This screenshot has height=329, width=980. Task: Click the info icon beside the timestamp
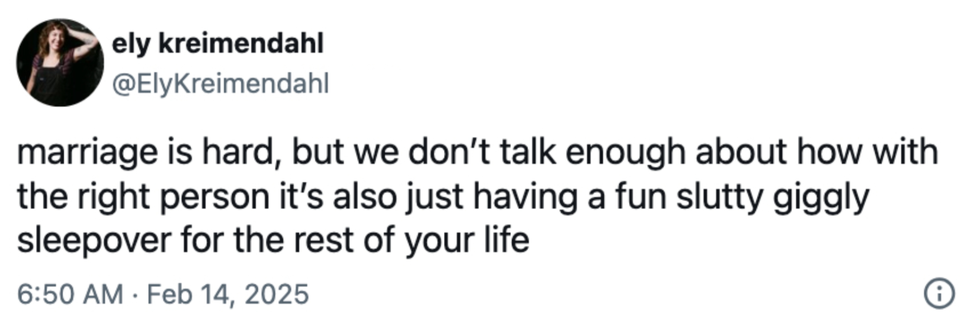pos(939,294)
